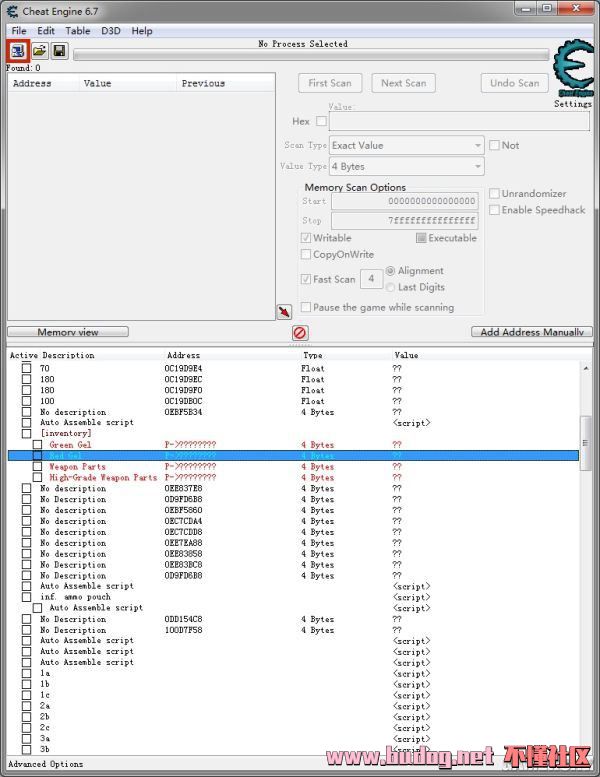Click the Address column header in results

pos(32,83)
